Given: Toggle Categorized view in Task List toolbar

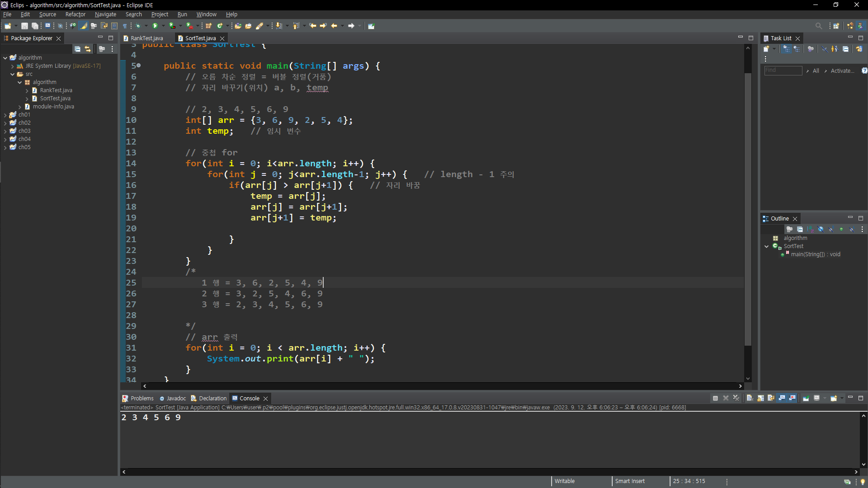Looking at the screenshot, I should 787,49.
